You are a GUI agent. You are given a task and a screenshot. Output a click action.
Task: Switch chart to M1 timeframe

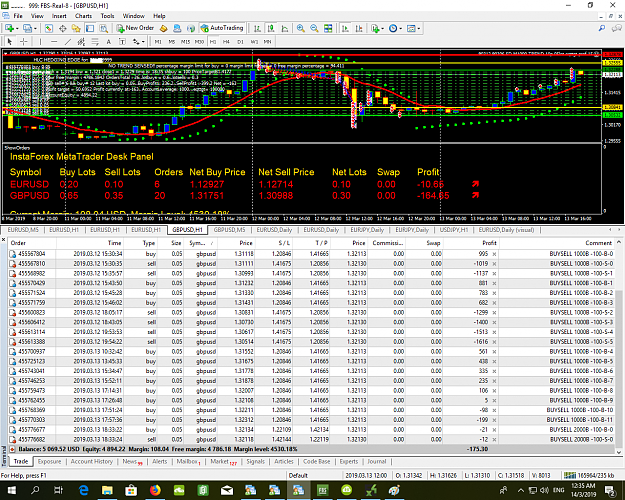point(158,41)
